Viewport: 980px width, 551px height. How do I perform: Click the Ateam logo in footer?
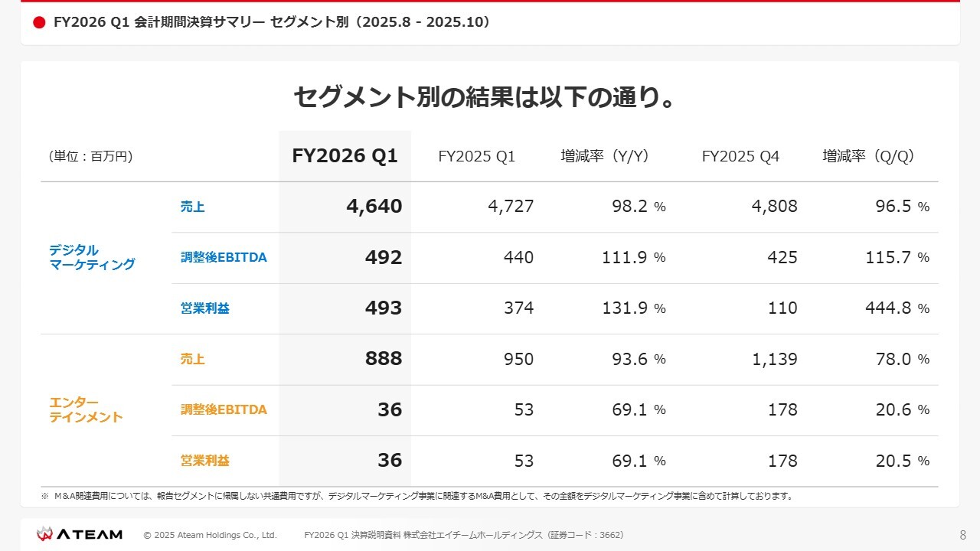(80, 534)
